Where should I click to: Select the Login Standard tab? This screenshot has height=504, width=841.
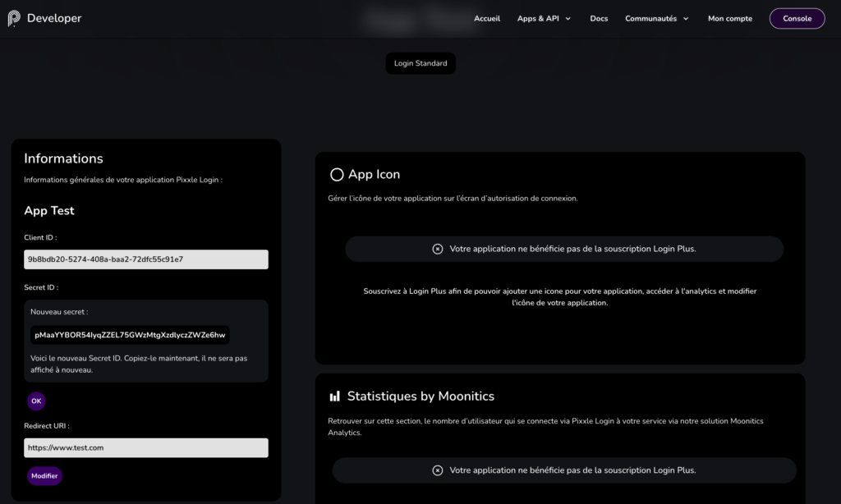pos(420,63)
